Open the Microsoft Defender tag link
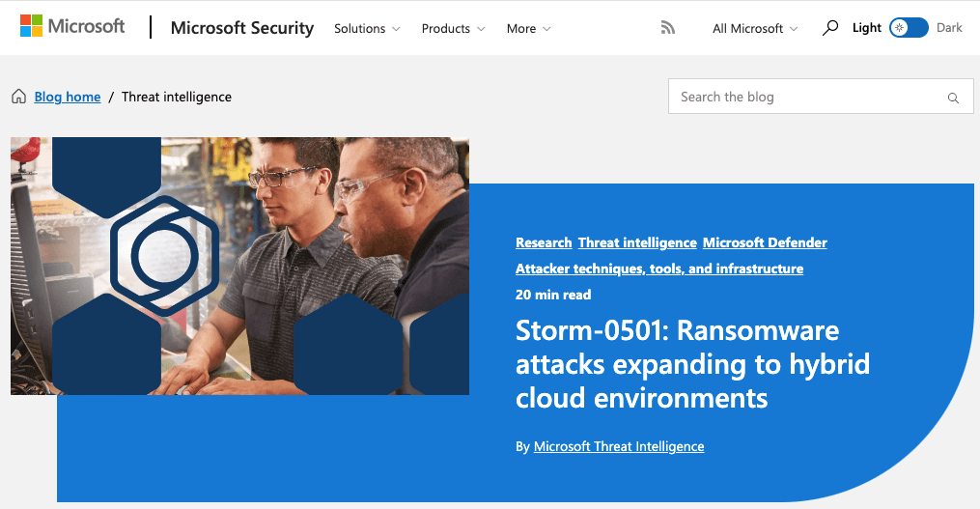Viewport: 980px width, 509px height. tap(765, 242)
